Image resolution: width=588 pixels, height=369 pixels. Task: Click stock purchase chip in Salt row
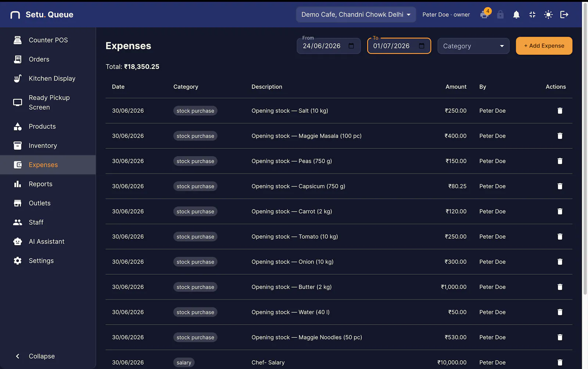tap(195, 111)
